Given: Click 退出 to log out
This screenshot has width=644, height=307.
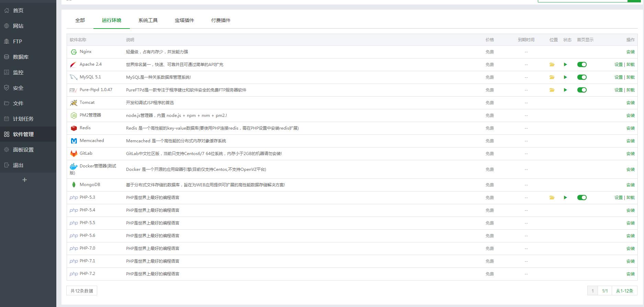Looking at the screenshot, I should pyautogui.click(x=28, y=165).
